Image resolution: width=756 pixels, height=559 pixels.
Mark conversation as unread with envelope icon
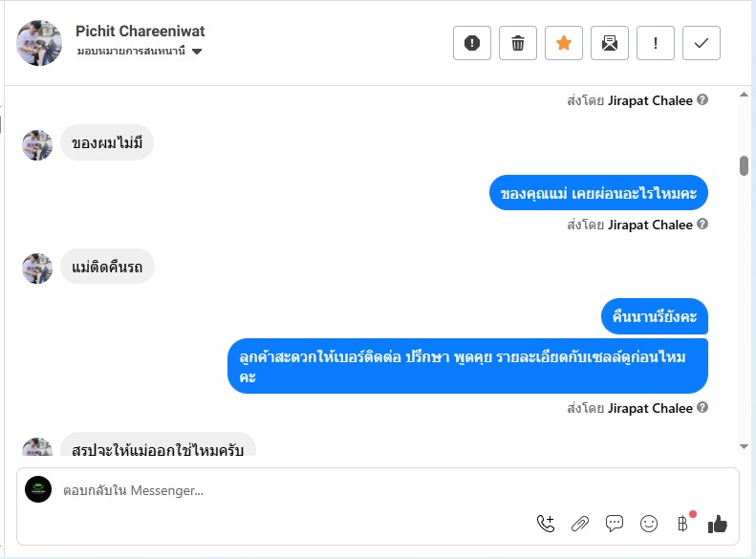click(x=610, y=43)
